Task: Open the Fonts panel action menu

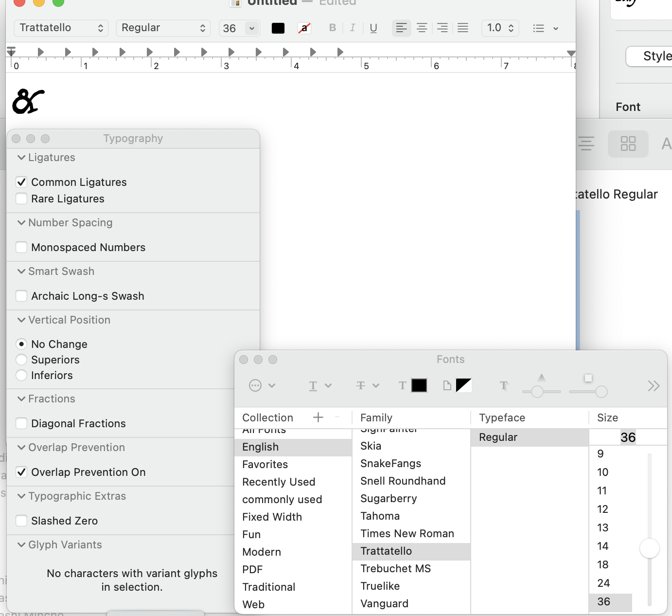Action: pyautogui.click(x=262, y=386)
